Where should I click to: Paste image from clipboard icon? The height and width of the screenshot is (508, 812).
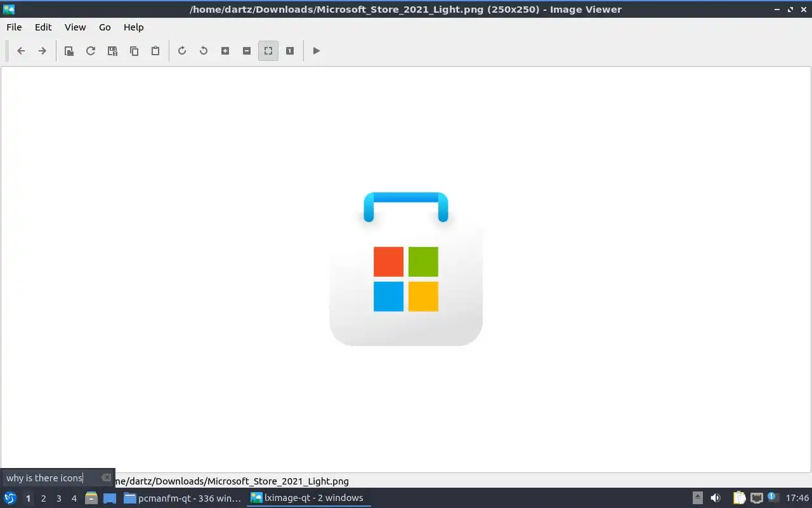click(155, 51)
